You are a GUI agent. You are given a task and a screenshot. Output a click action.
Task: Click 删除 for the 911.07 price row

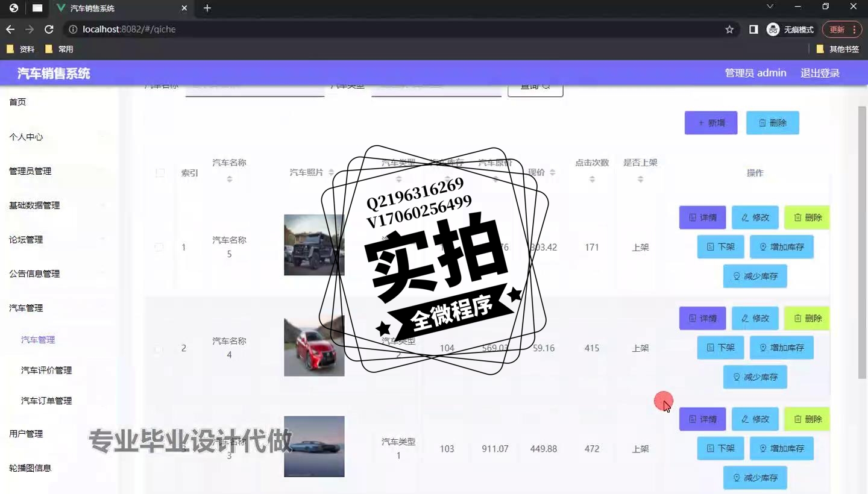pyautogui.click(x=807, y=419)
